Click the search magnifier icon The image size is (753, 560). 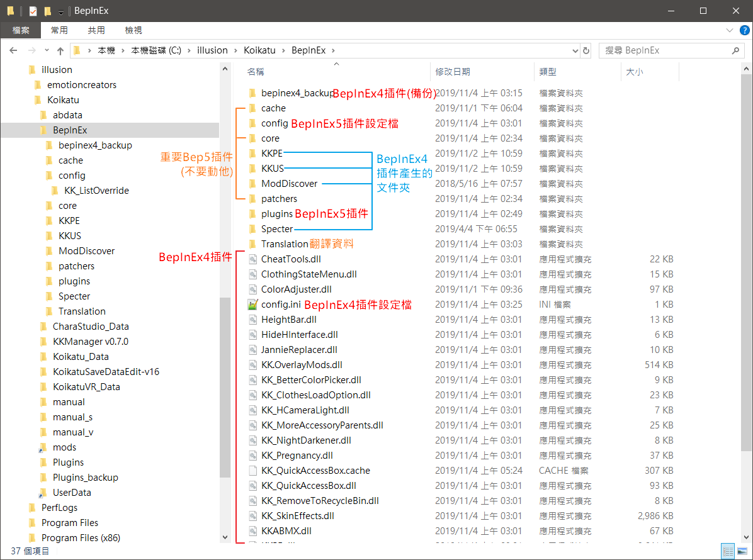(735, 51)
